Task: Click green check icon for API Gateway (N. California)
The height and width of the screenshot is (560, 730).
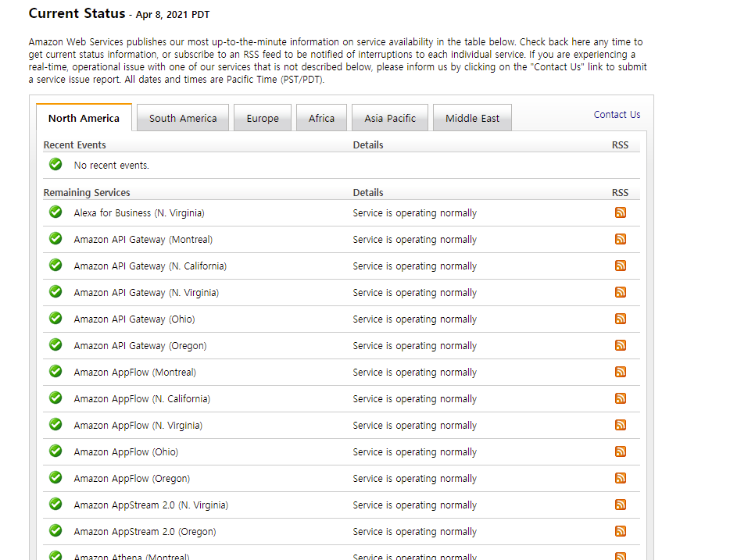Action: 55,265
